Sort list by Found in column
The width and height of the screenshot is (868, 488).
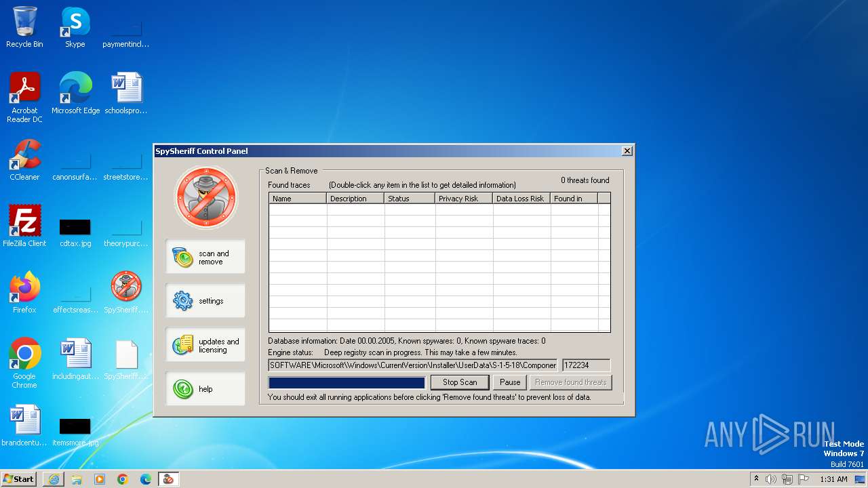[x=574, y=199]
